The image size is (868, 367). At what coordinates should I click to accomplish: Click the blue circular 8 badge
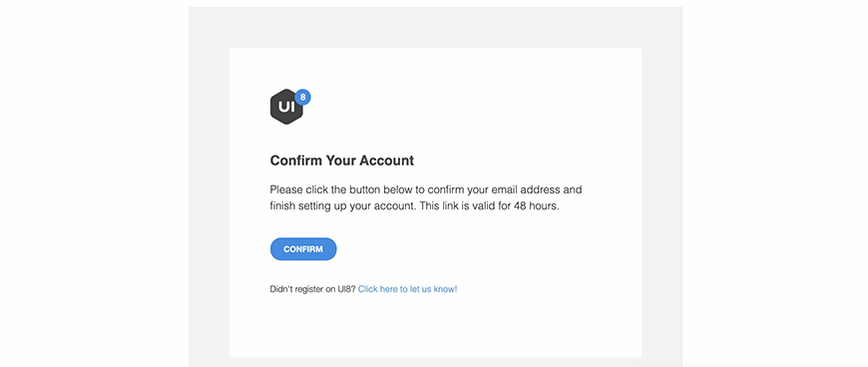(x=302, y=97)
